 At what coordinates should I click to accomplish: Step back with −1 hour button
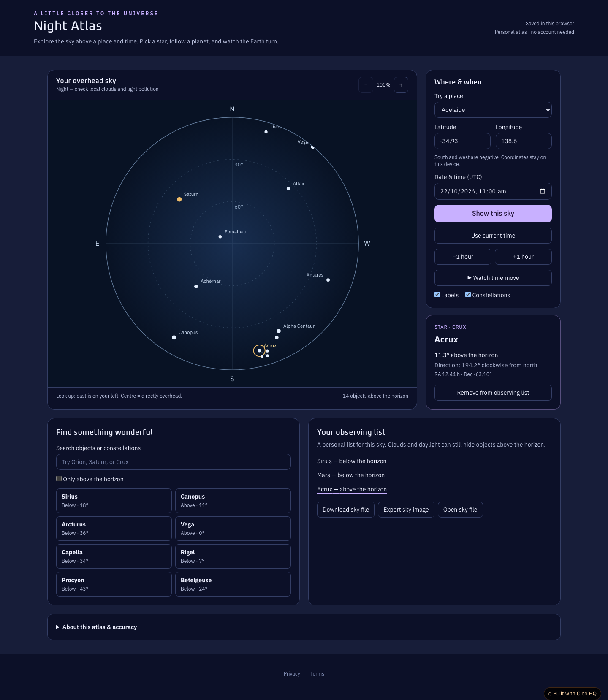pyautogui.click(x=463, y=257)
